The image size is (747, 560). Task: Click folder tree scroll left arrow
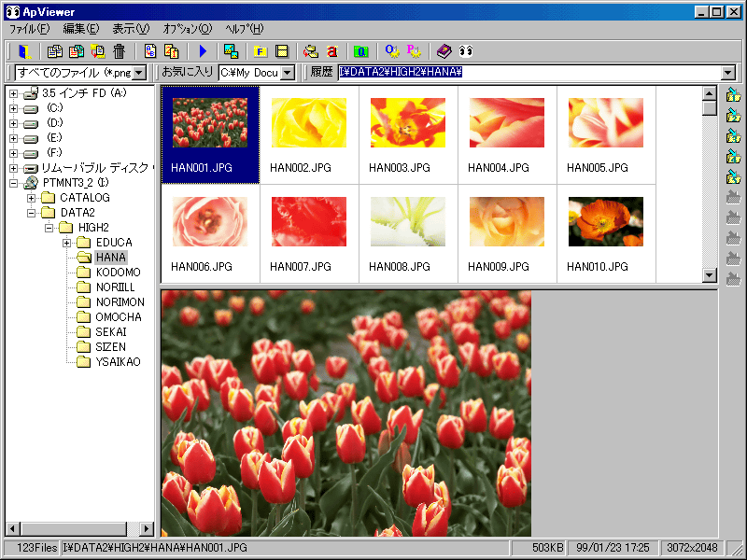click(x=13, y=528)
